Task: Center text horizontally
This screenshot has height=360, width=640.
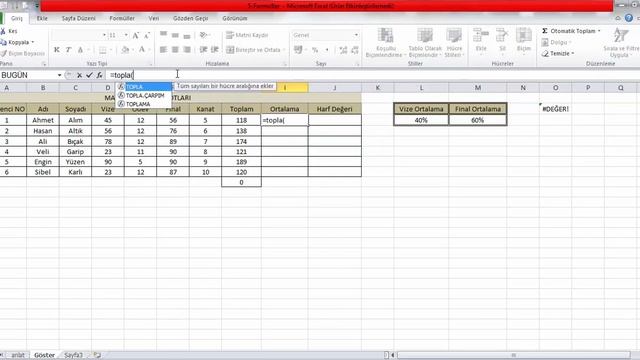Action: (x=175, y=50)
